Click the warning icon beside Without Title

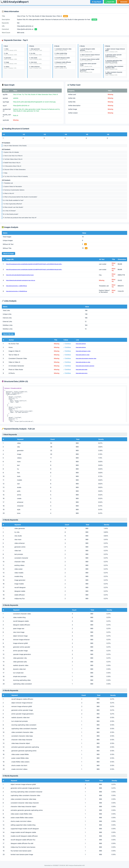(x=86, y=248)
